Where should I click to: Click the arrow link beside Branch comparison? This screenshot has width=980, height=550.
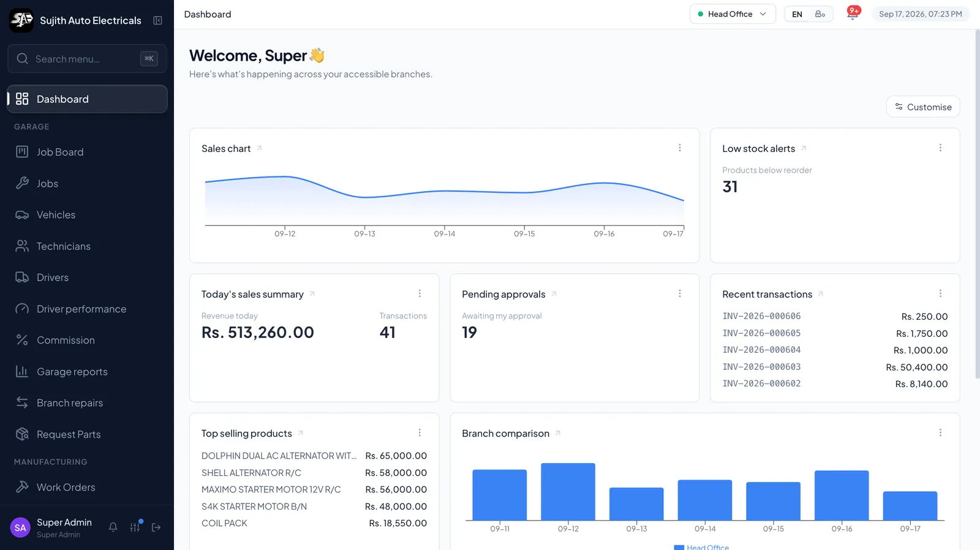[x=558, y=433]
